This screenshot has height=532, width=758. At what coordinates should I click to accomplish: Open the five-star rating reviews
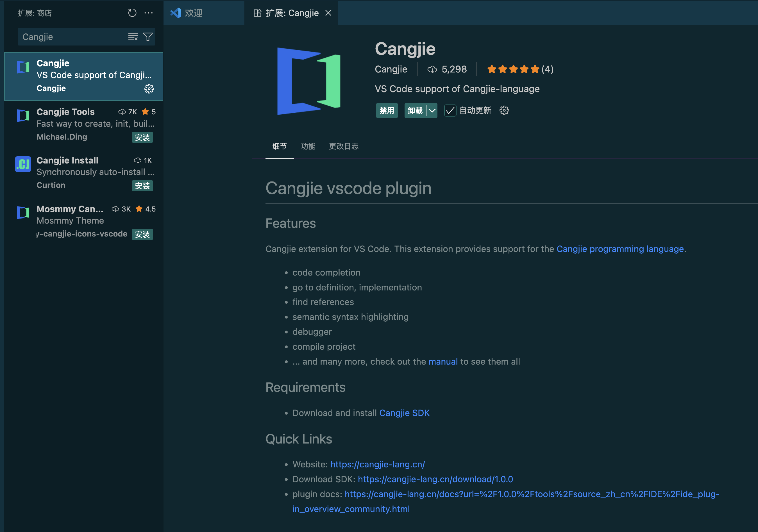click(x=520, y=69)
